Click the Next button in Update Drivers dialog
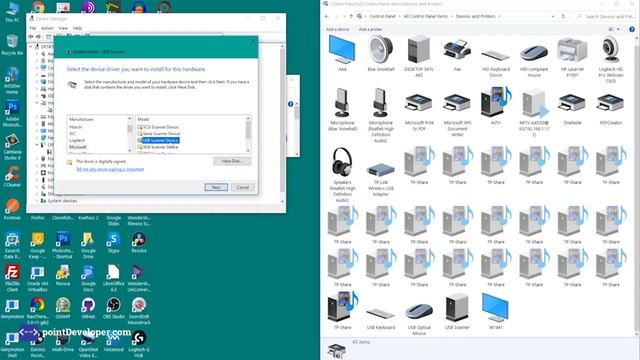The image size is (640, 360). (x=216, y=187)
